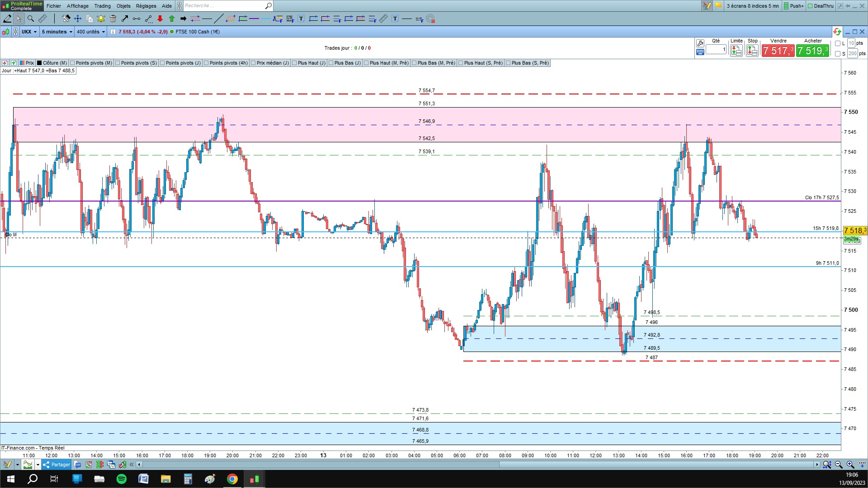
Task: Select the green up arrow tool
Action: 172,19
